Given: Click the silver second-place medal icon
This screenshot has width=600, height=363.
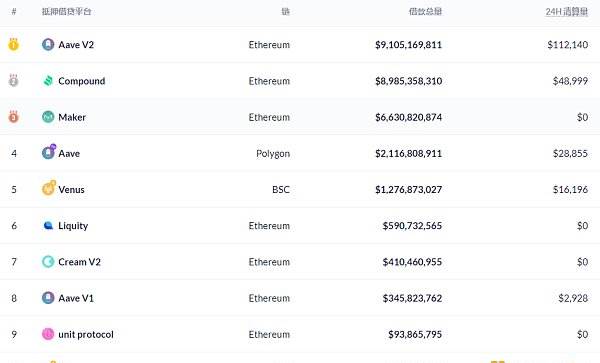Looking at the screenshot, I should [x=13, y=80].
